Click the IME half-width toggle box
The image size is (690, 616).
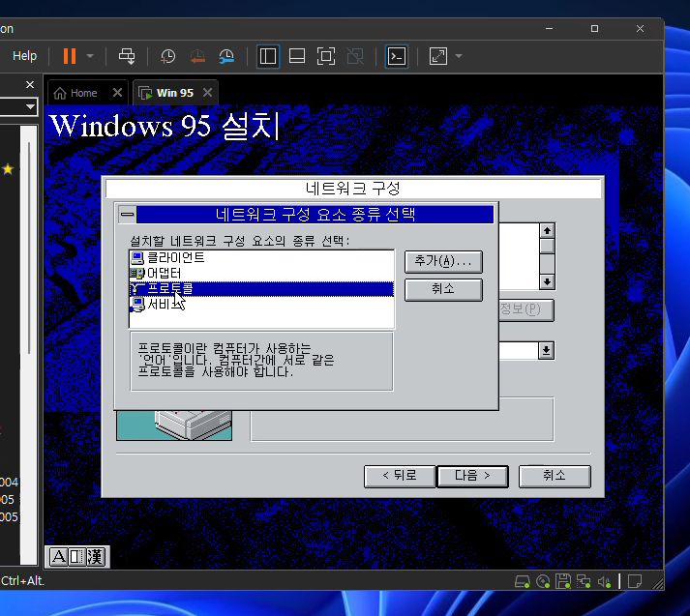coord(77,557)
